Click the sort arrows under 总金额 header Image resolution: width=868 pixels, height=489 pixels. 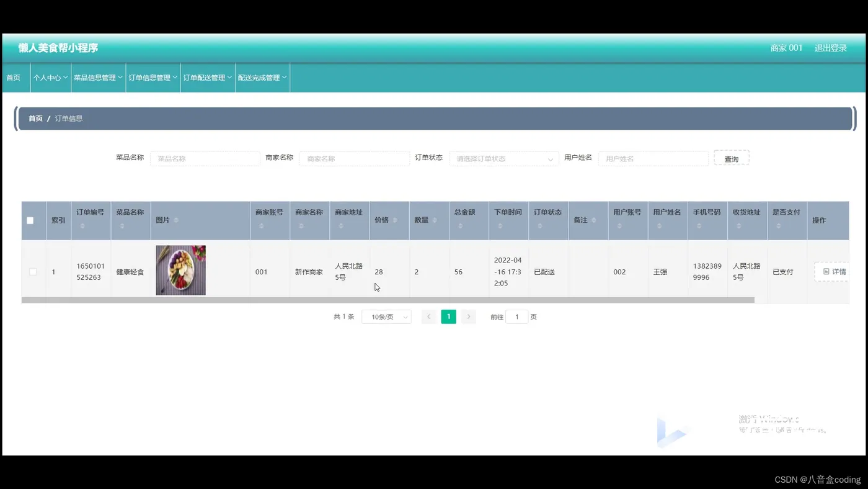pos(460,226)
